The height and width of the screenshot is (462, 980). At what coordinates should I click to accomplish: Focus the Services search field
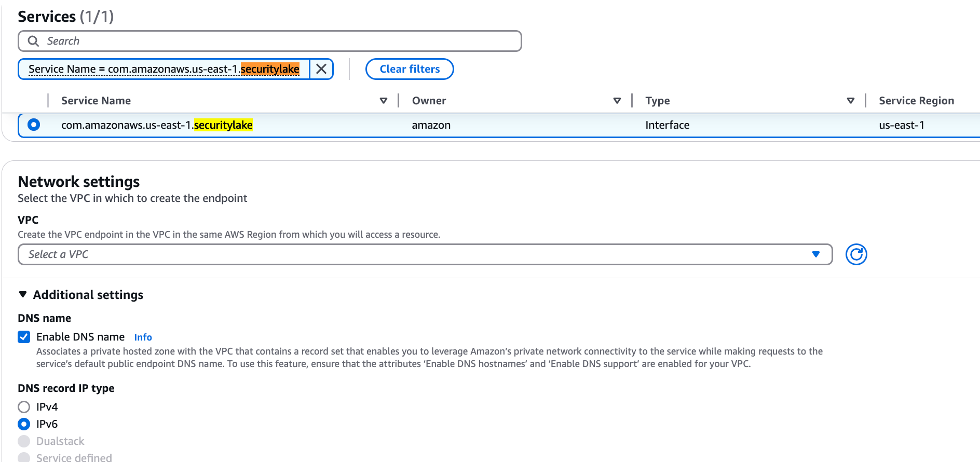[x=270, y=41]
